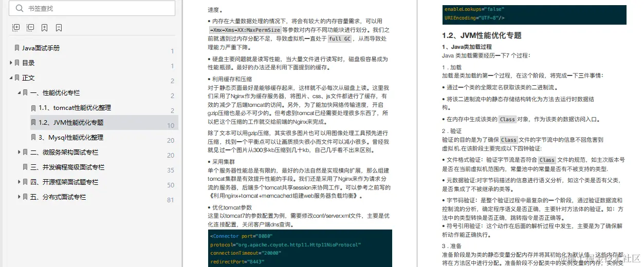
Task: Expand the 目录 bookmark node
Action: click(11, 63)
